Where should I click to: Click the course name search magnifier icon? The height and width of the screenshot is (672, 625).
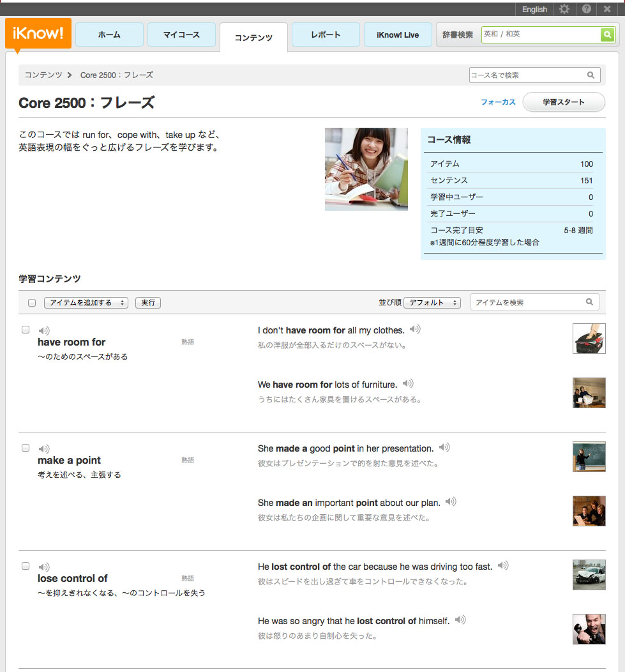[591, 75]
